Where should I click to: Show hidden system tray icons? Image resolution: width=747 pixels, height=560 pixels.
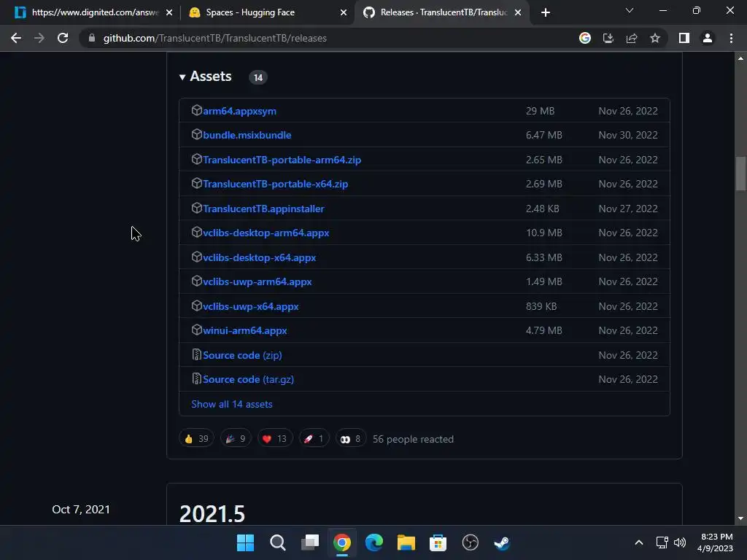click(639, 542)
